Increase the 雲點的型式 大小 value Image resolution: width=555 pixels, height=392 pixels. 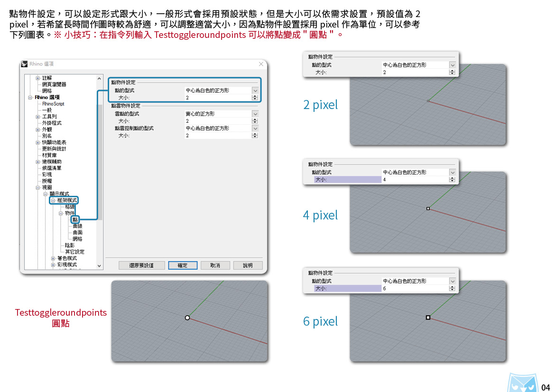point(255,119)
